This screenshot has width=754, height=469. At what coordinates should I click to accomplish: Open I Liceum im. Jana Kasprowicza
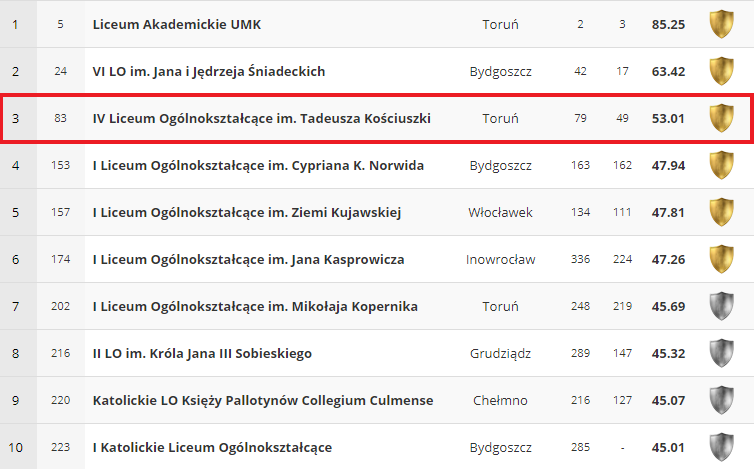point(248,259)
